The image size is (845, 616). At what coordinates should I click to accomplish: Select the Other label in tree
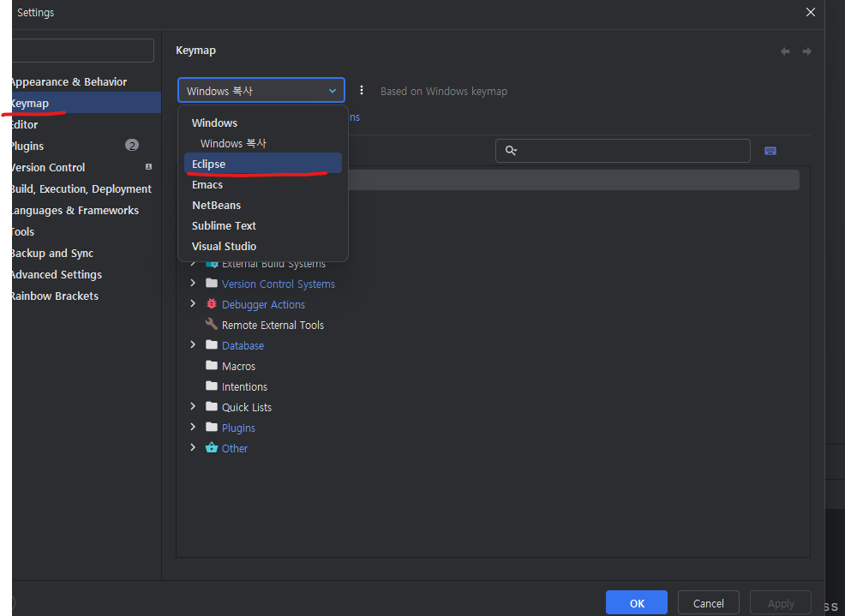coord(235,448)
